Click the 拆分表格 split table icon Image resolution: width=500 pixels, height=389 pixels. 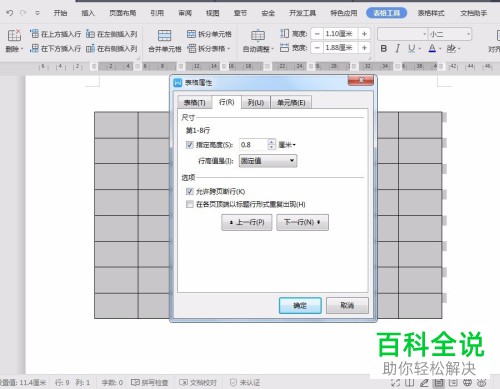pyautogui.click(x=191, y=49)
